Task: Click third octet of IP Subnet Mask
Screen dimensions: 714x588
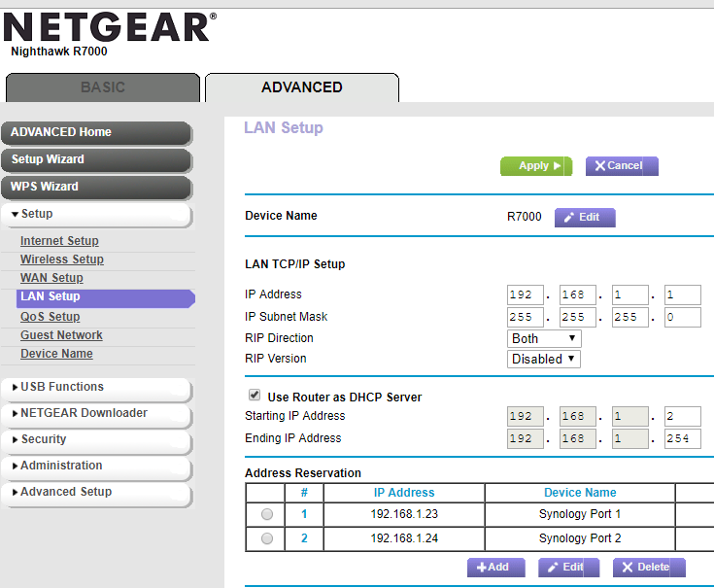Action: 629,317
